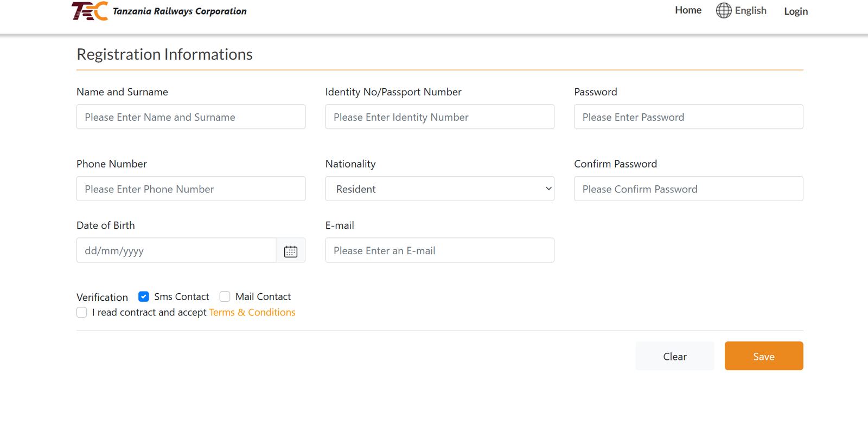Accept the contract terms checkbox
The width and height of the screenshot is (868, 433).
pyautogui.click(x=82, y=312)
